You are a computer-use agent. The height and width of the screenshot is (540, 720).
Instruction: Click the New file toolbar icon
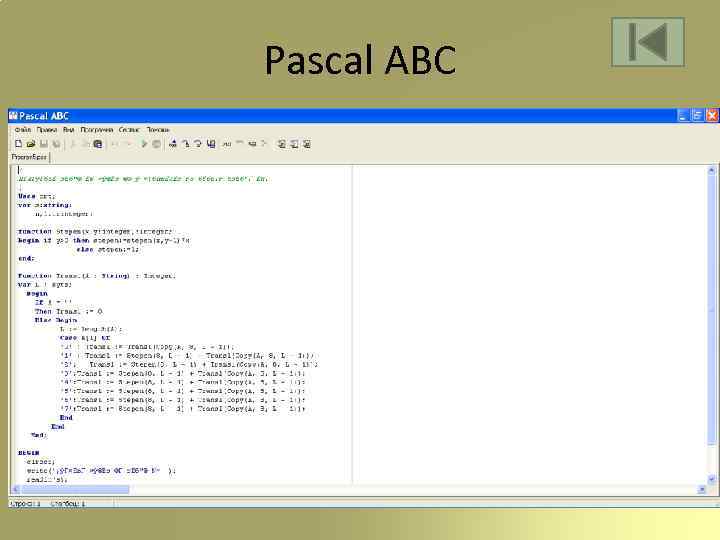(x=18, y=144)
